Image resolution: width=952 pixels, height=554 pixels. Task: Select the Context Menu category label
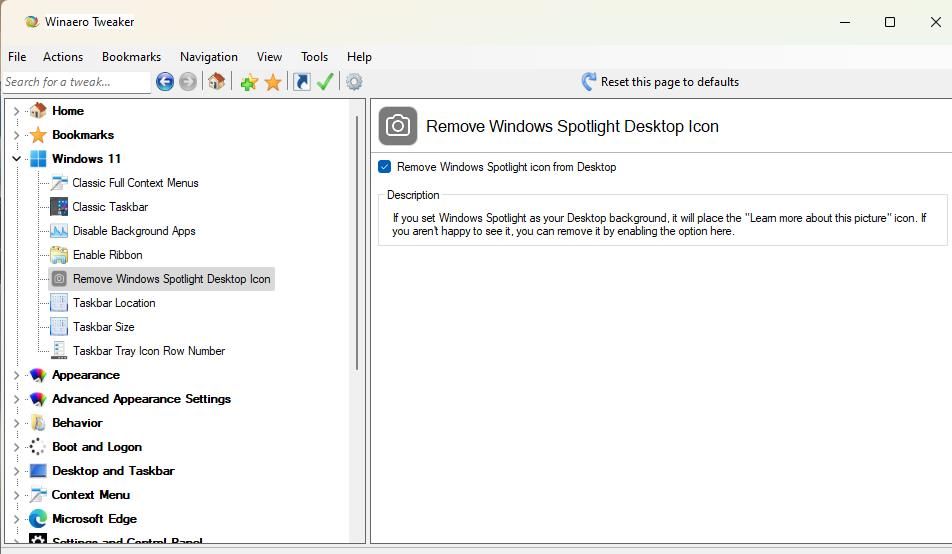[90, 494]
